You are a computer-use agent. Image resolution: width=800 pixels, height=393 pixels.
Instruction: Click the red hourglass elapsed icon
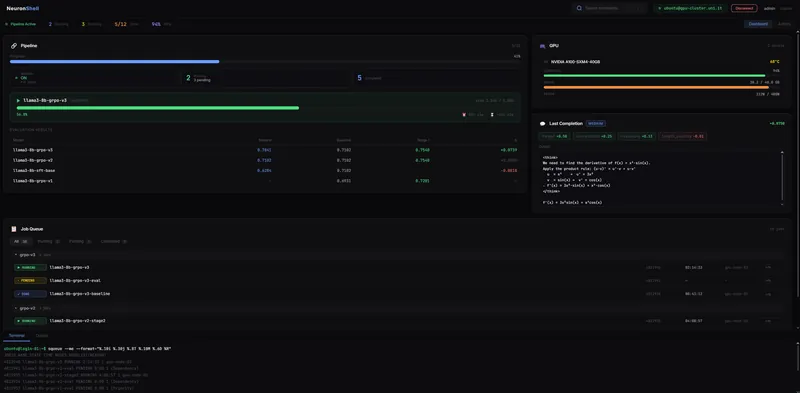click(x=464, y=115)
